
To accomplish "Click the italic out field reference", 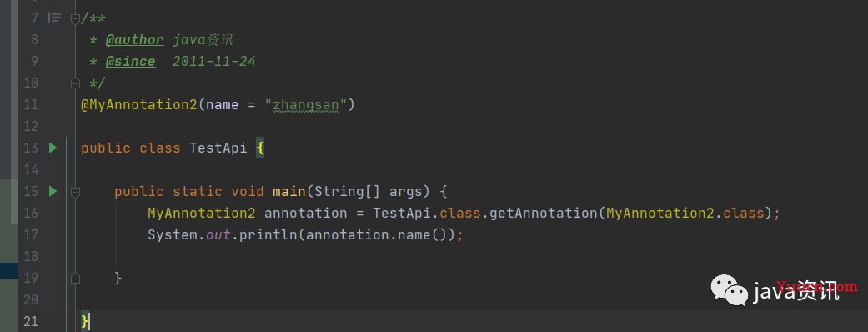I will tap(218, 234).
